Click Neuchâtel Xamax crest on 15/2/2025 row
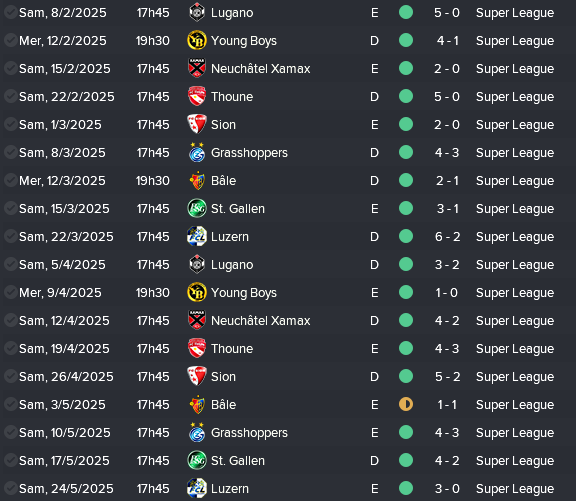 click(x=197, y=68)
